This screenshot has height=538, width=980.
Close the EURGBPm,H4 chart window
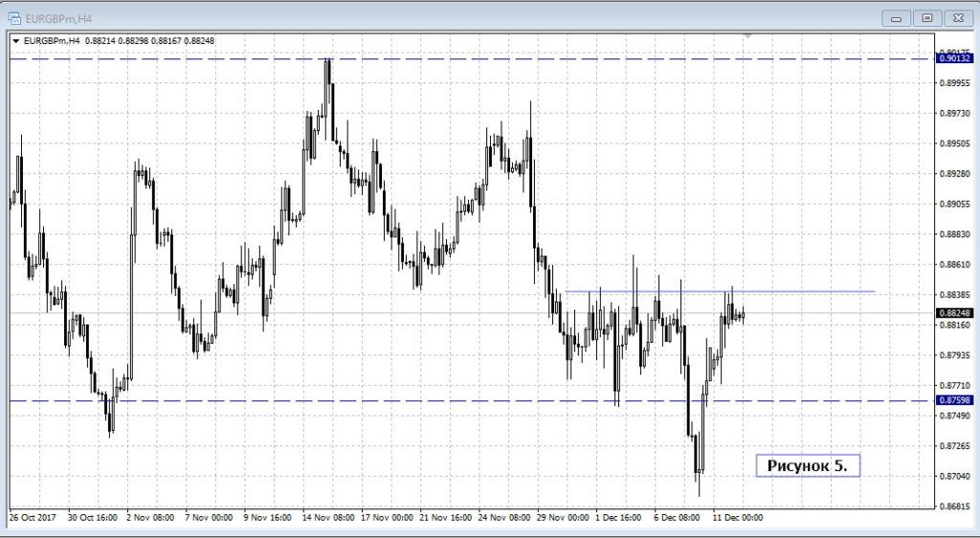click(x=956, y=17)
